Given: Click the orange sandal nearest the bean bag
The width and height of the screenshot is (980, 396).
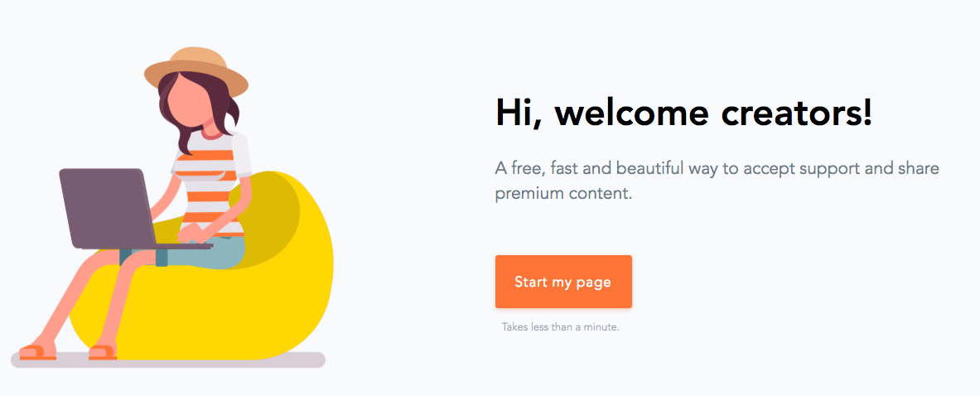Looking at the screenshot, I should pos(103,353).
